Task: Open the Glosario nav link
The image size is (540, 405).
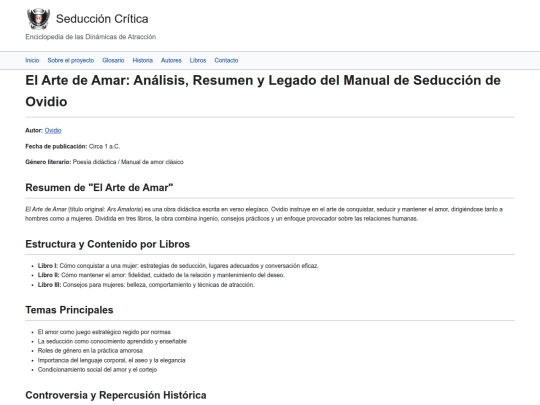Action: point(113,60)
